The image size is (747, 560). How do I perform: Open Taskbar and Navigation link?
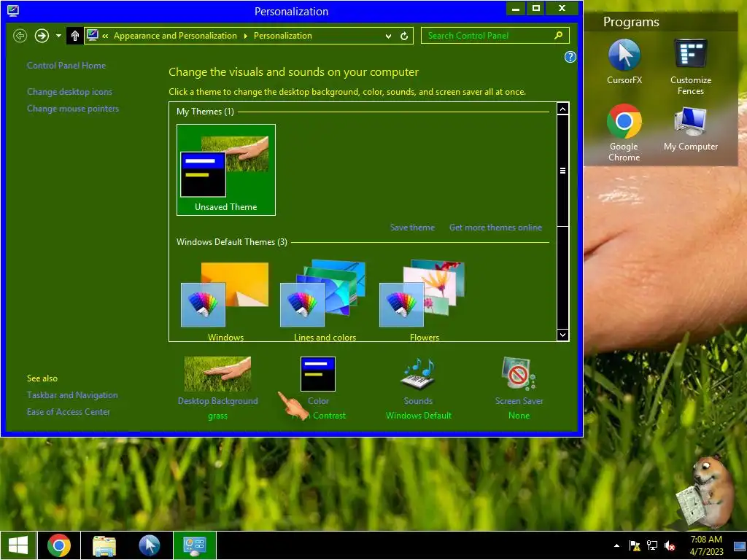coord(72,394)
